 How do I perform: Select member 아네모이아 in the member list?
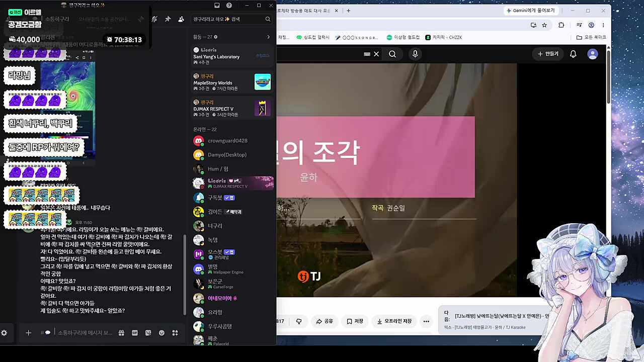[232, 298]
